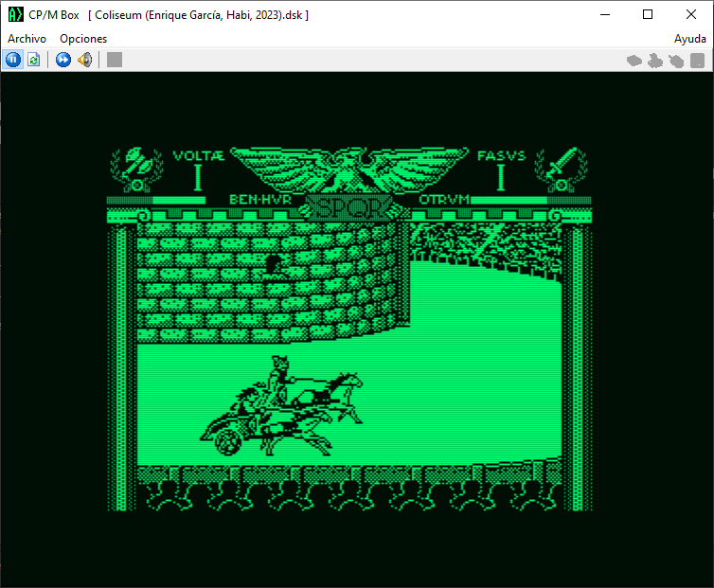Open the Ayuda menu
Image resolution: width=714 pixels, height=588 pixels.
click(x=690, y=39)
